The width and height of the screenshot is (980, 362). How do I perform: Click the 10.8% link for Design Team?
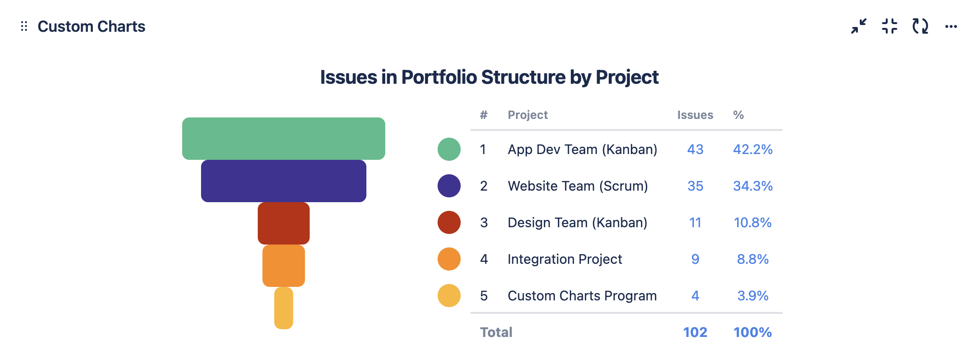[753, 222]
